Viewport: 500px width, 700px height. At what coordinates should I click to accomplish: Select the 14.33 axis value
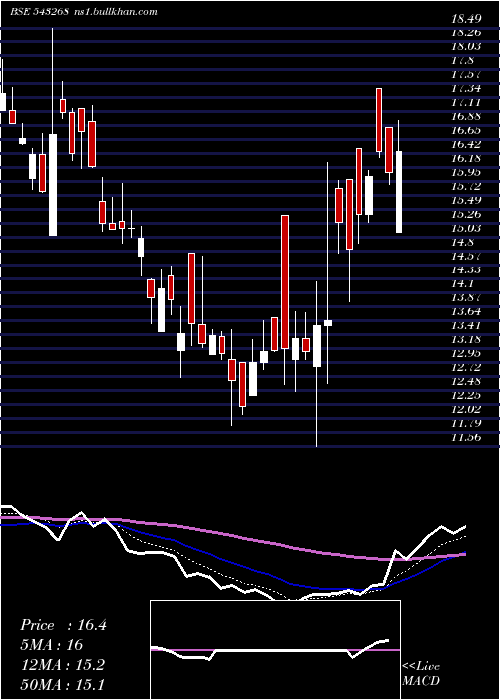(x=466, y=270)
